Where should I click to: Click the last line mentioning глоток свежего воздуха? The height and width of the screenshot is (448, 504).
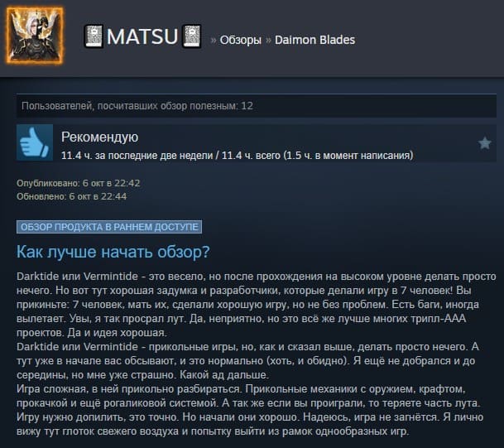point(213,431)
